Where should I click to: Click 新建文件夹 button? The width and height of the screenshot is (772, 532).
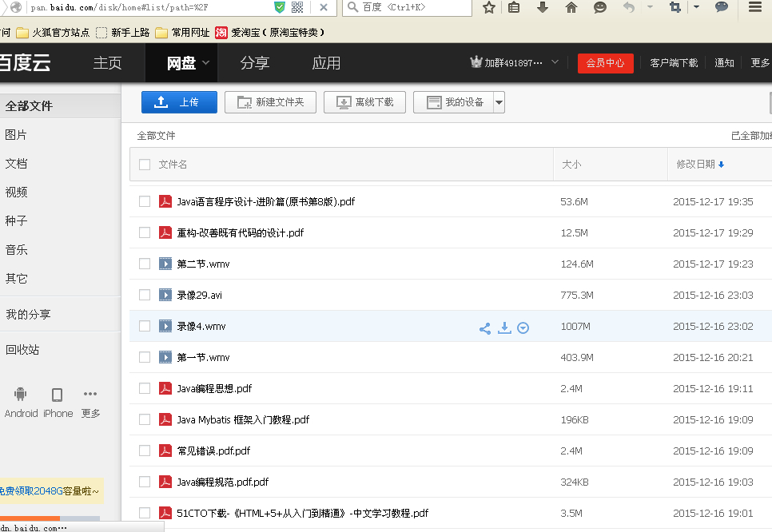[270, 102]
